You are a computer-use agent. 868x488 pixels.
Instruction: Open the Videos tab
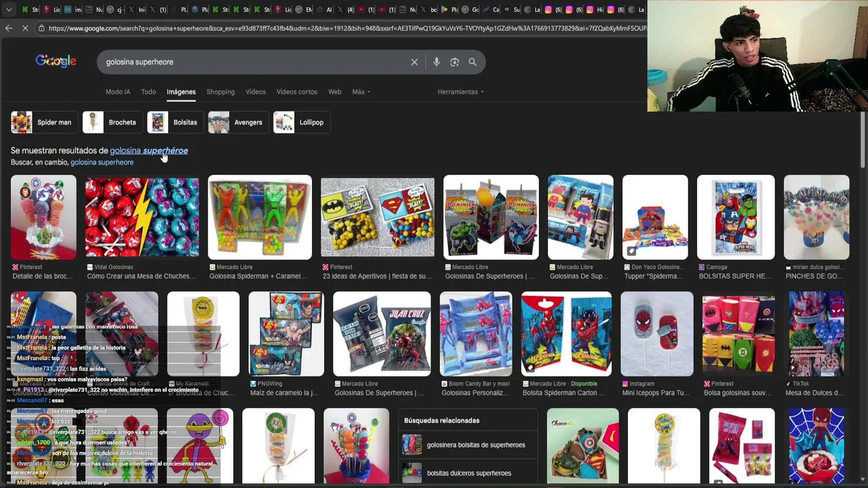pyautogui.click(x=256, y=91)
